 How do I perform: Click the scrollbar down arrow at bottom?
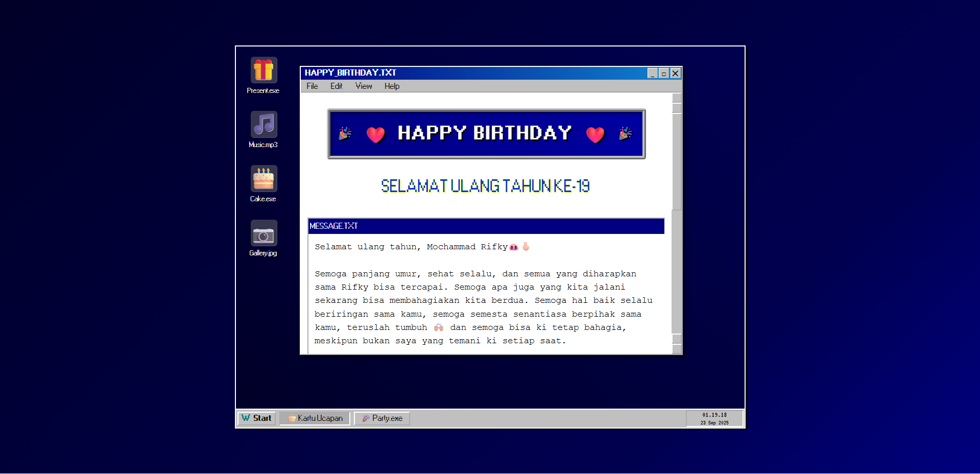pyautogui.click(x=677, y=349)
